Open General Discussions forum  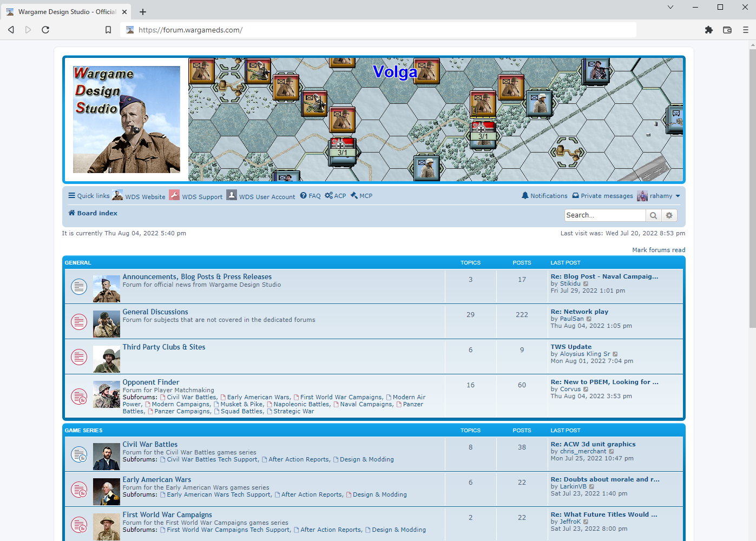pos(155,312)
